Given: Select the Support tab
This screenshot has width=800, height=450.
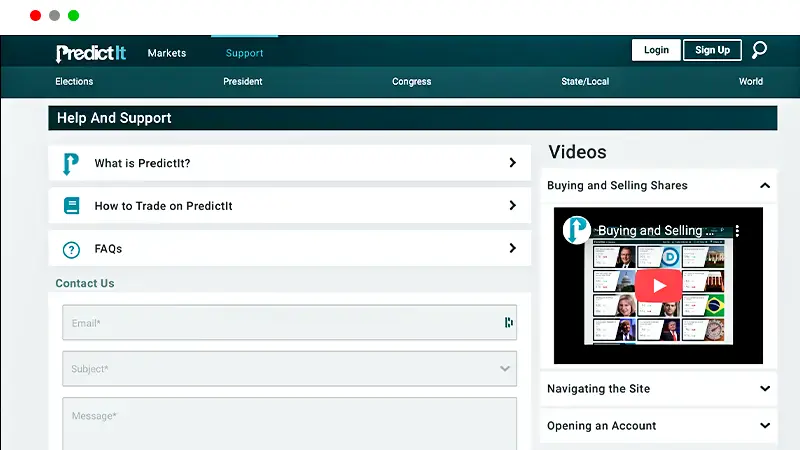Looking at the screenshot, I should (x=244, y=53).
